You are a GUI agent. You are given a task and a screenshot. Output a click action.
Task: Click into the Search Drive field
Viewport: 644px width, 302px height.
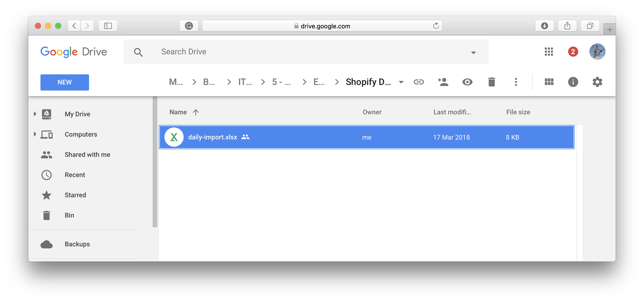tap(304, 52)
